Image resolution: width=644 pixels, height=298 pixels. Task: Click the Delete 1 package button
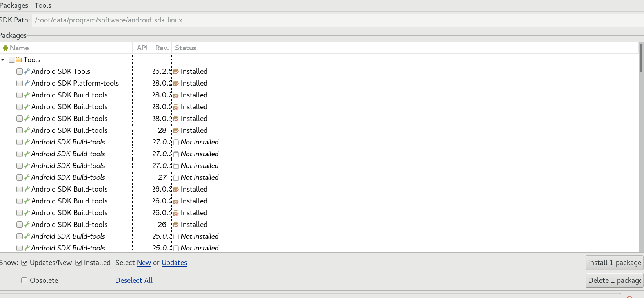(x=614, y=280)
